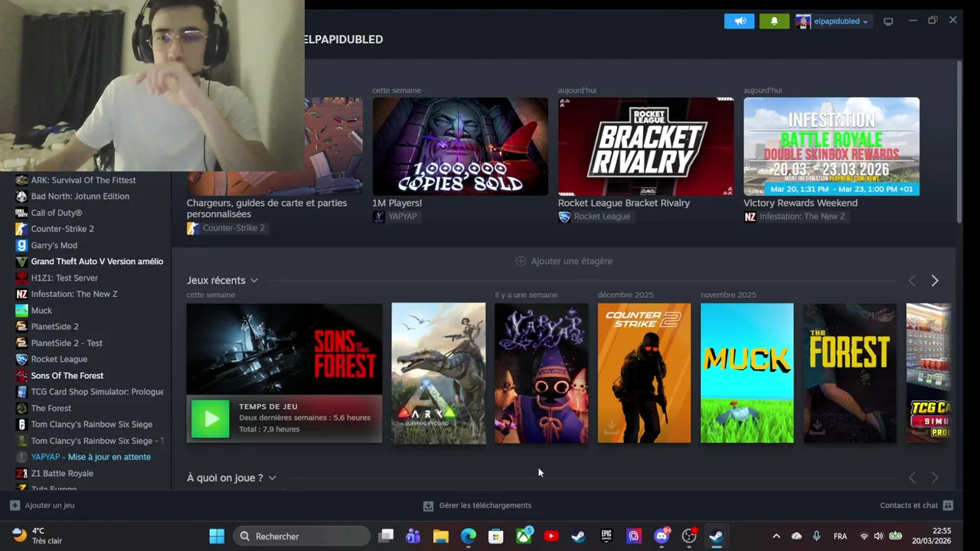This screenshot has width=980, height=551.
Task: Open the Epic Games taskbar icon
Action: 606,536
